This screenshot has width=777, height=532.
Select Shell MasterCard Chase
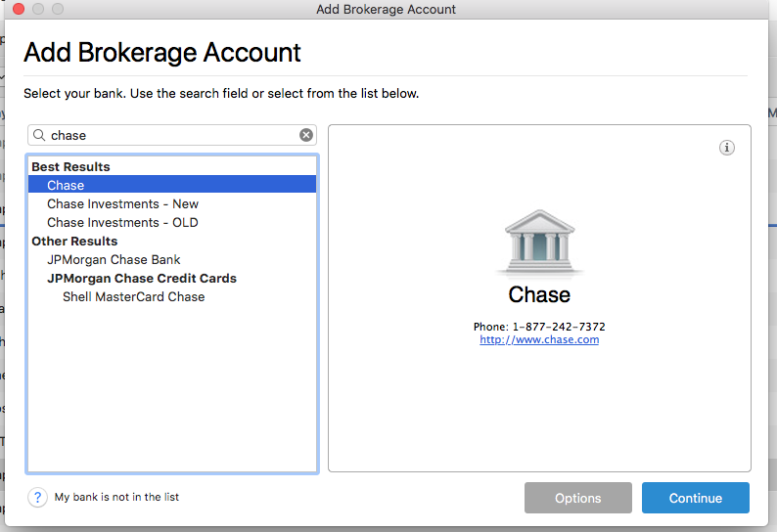click(x=172, y=296)
